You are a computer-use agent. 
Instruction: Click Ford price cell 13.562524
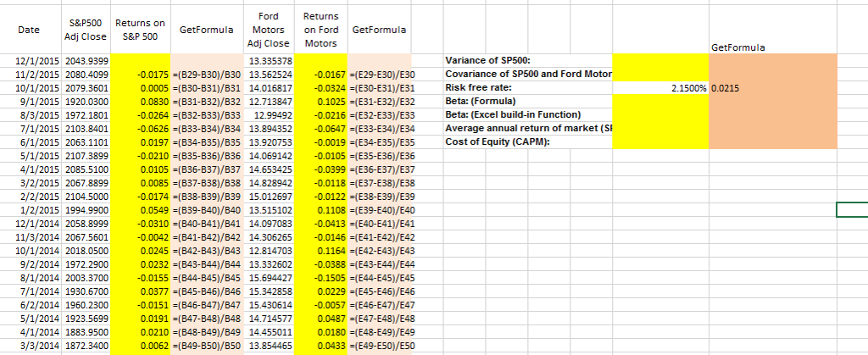click(x=268, y=74)
